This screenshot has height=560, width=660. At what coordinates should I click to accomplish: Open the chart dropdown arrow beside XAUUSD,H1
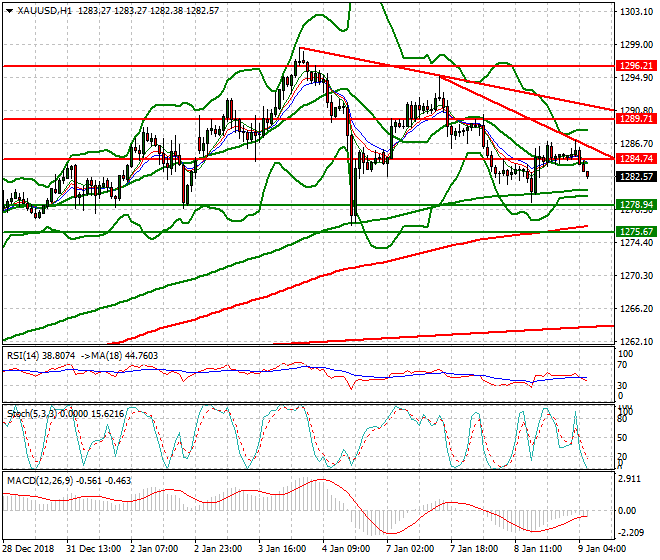[9, 11]
